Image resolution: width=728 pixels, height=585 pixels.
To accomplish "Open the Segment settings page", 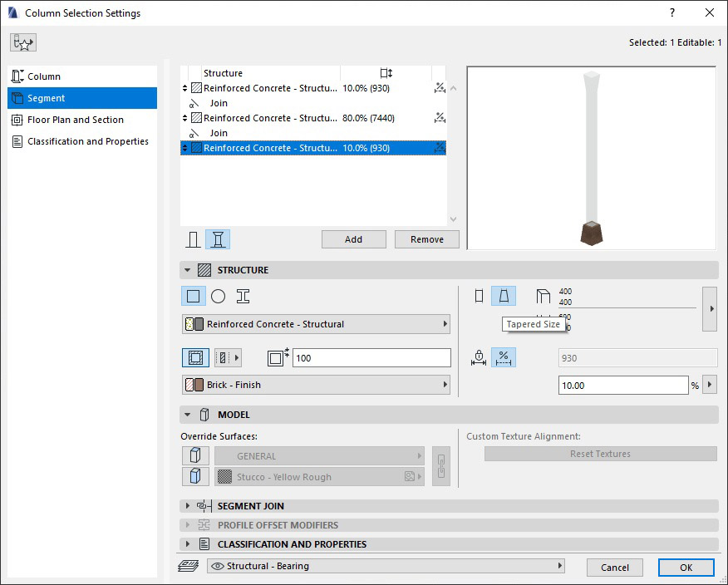I will tap(82, 98).
